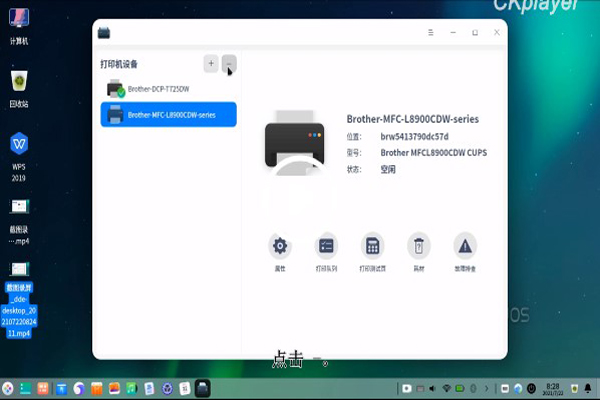Open the launcher icon in the dock

point(8,389)
